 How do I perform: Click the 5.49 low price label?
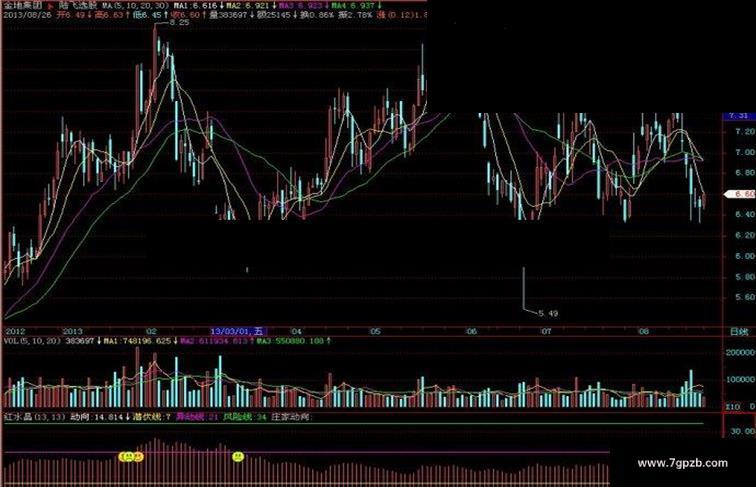[x=548, y=313]
